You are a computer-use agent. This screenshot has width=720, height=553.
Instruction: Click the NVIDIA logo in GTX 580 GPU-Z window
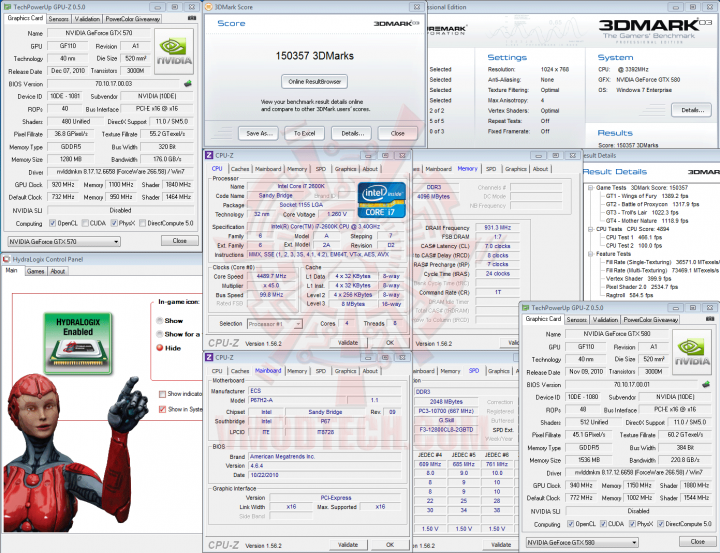coord(692,352)
